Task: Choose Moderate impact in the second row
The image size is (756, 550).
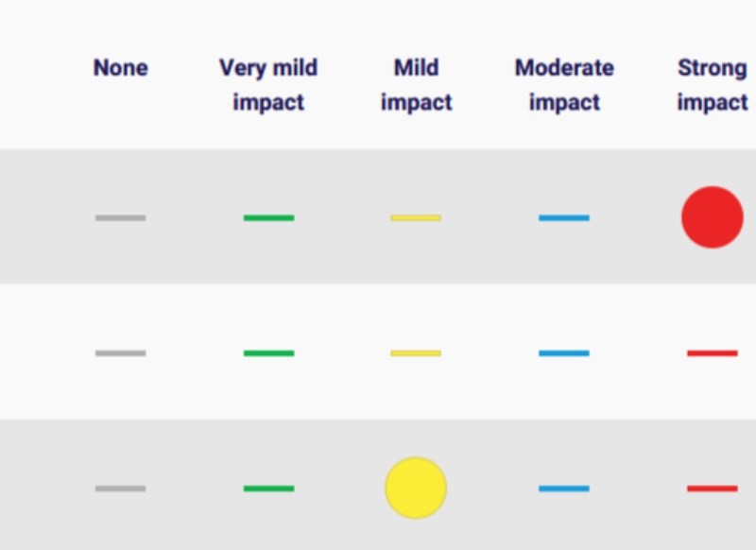Action: tap(564, 353)
